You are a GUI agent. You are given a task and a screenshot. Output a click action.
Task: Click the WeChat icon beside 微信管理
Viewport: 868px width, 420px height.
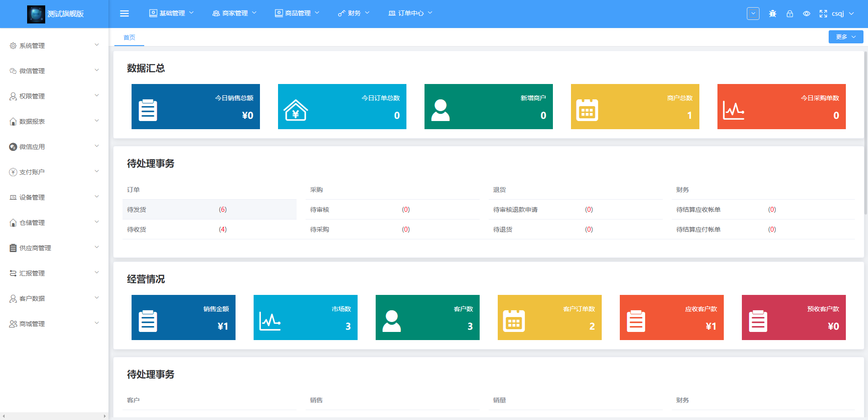click(13, 71)
